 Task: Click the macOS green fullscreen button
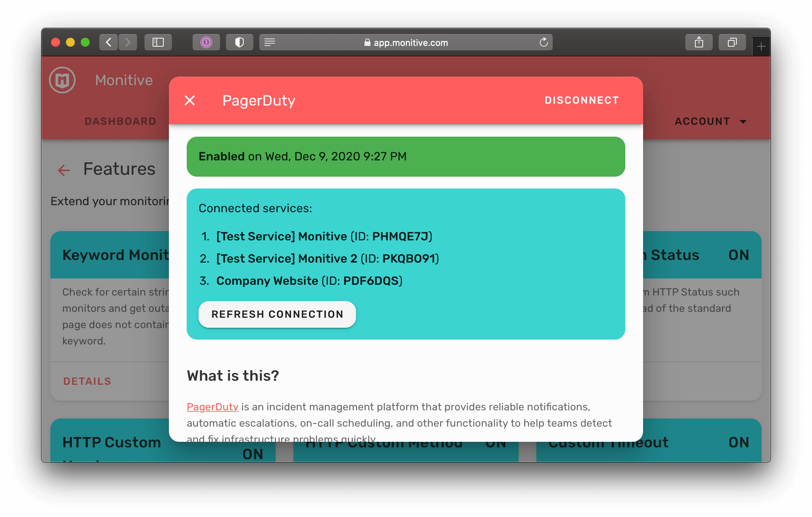(85, 42)
